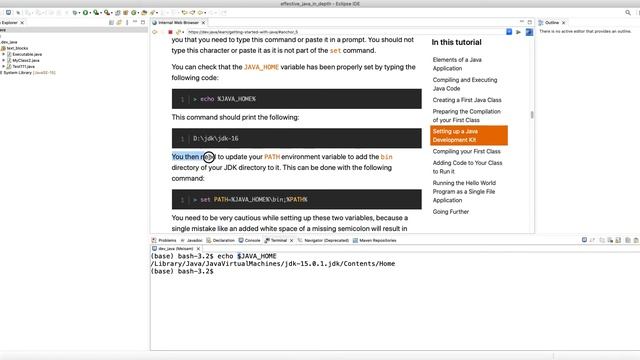Click the browser URL address field
The width and height of the screenshot is (640, 360).
[x=345, y=32]
